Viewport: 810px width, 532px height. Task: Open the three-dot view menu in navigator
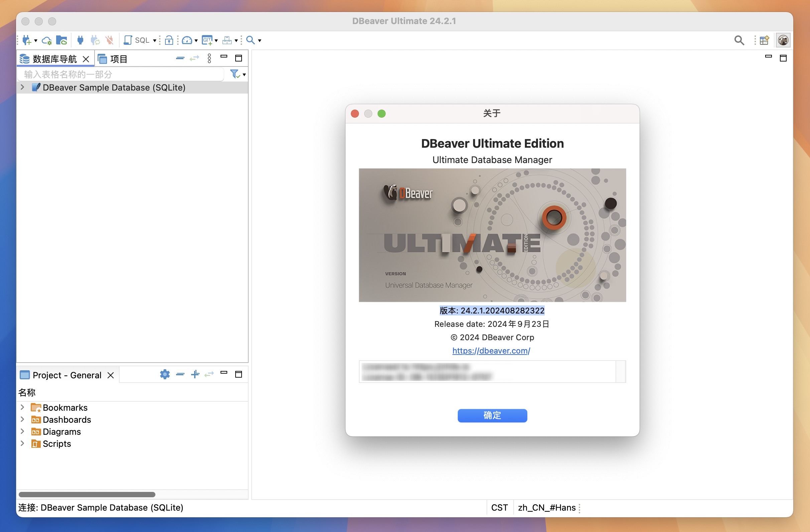click(209, 58)
